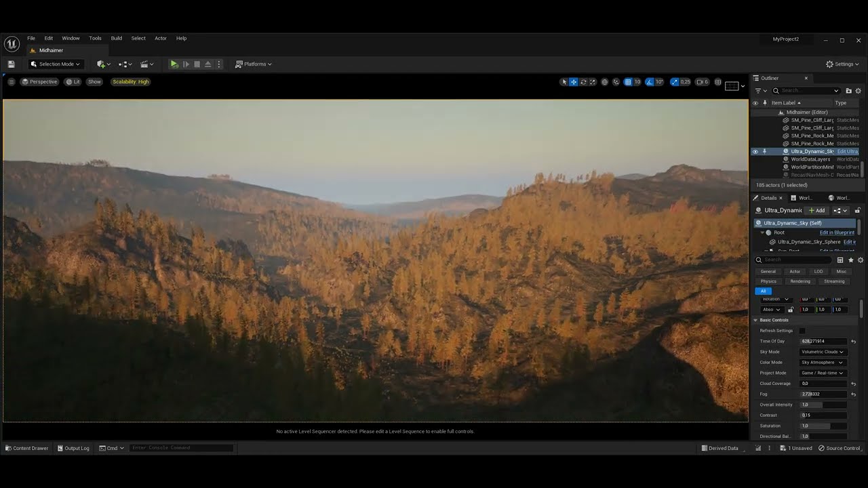Open the Perspective view type dropdown

(39, 81)
